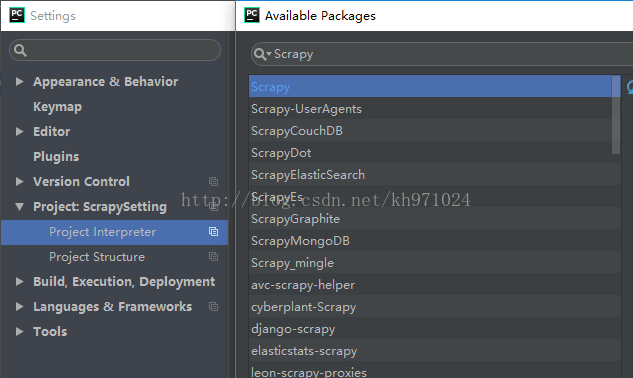
Task: Select the Scrapy package
Action: coord(430,87)
